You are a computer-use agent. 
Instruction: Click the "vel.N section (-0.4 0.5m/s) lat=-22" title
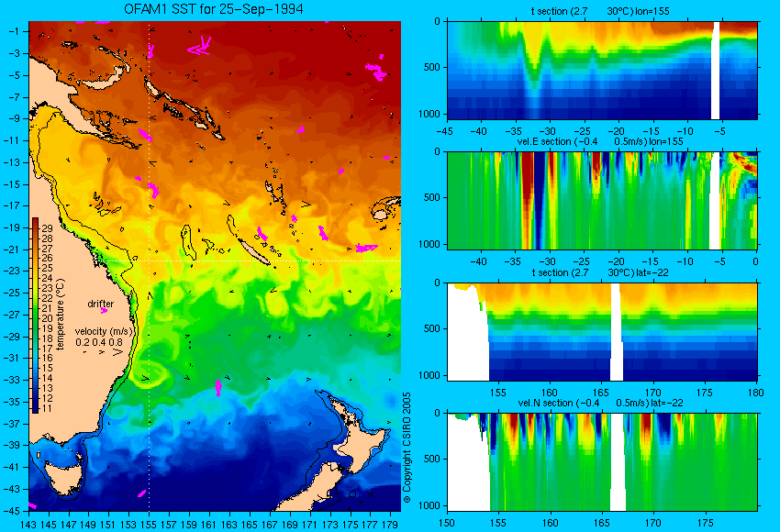[x=600, y=403]
